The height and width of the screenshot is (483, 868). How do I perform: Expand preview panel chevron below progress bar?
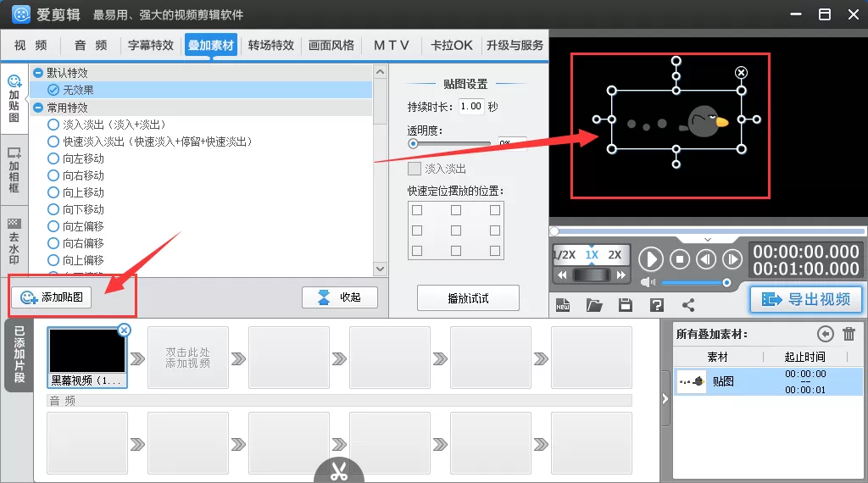pyautogui.click(x=708, y=240)
